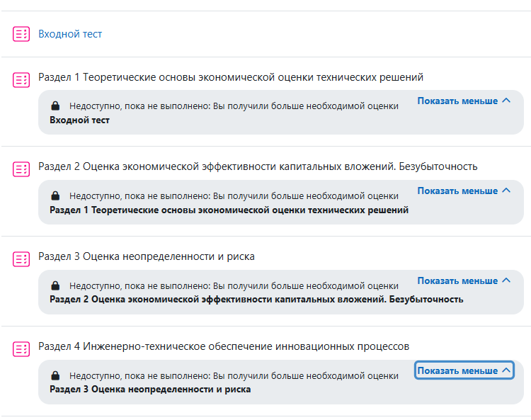Click the lock icon under Раздел 2
531x420 pixels.
(55, 195)
